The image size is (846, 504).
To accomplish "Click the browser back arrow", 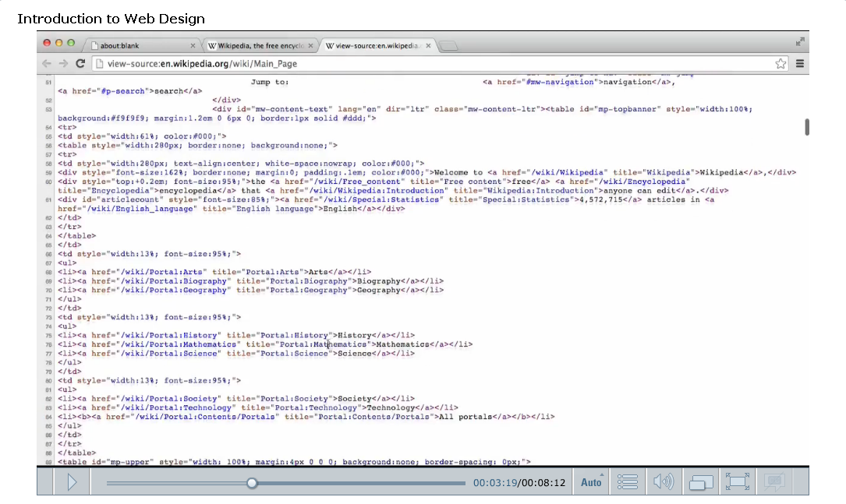I will (47, 64).
